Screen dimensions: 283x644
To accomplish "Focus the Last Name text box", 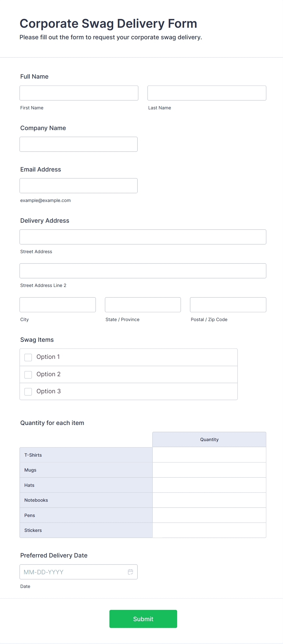I will click(x=207, y=93).
